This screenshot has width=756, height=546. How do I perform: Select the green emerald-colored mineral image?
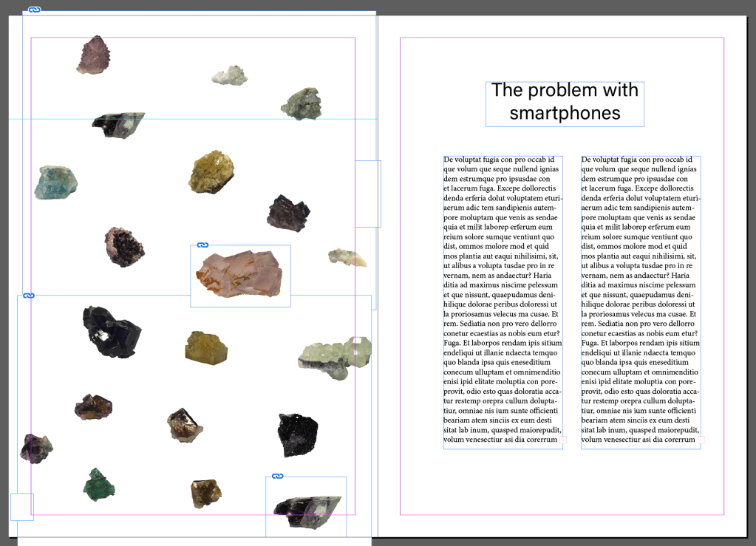pos(98,485)
